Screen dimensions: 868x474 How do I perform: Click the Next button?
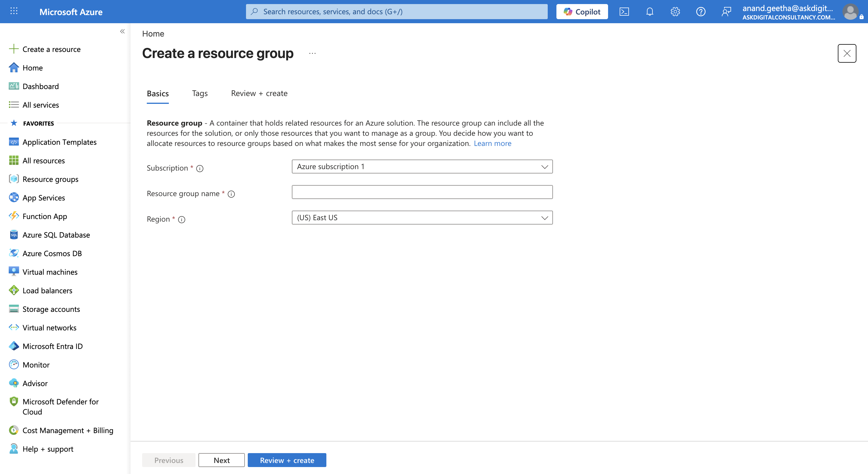tap(221, 460)
